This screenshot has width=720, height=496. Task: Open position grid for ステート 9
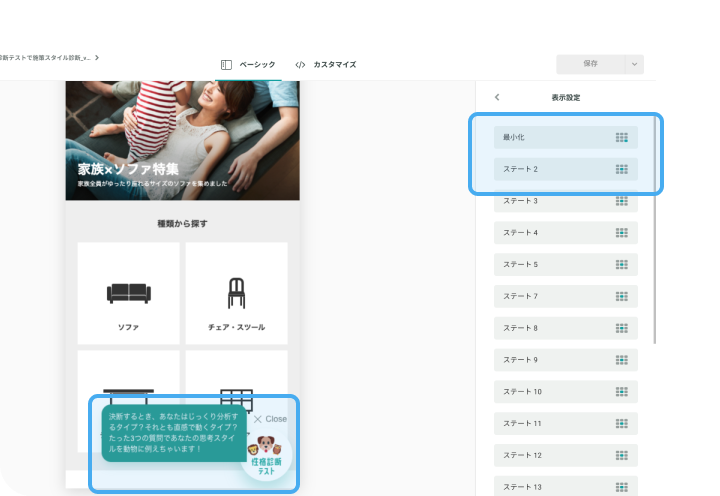(622, 360)
